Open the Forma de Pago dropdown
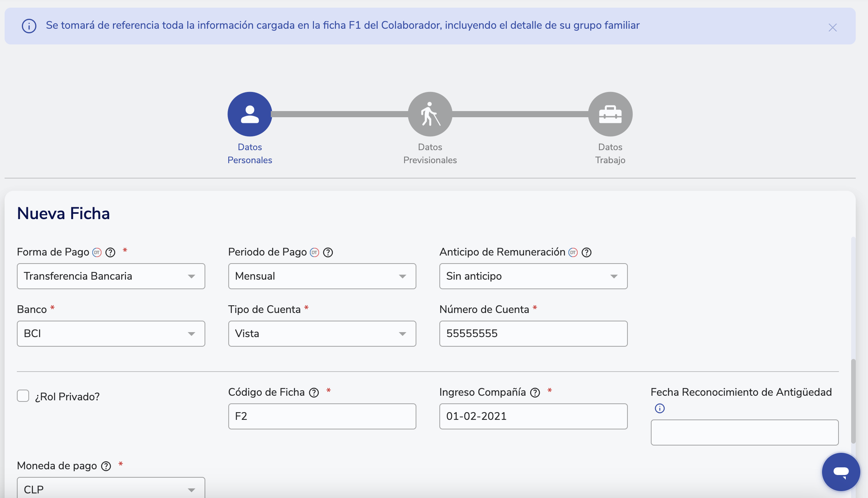The width and height of the screenshot is (868, 498). (111, 276)
